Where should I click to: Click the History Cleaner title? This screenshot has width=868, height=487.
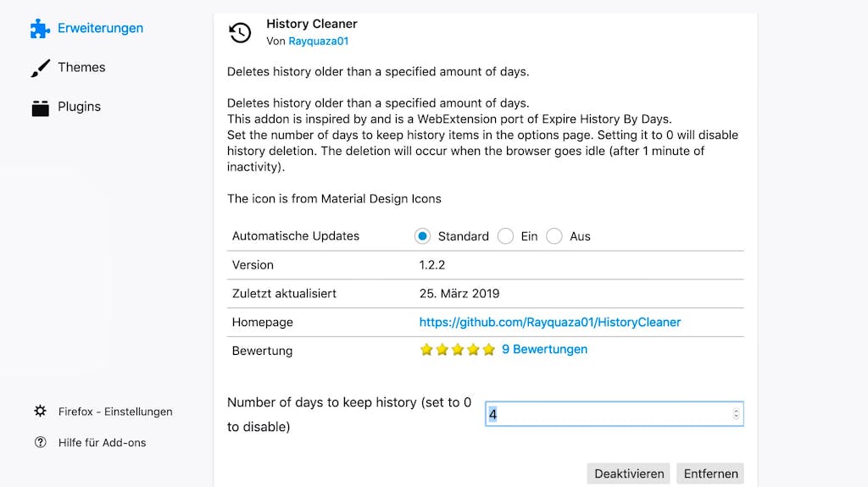point(312,24)
